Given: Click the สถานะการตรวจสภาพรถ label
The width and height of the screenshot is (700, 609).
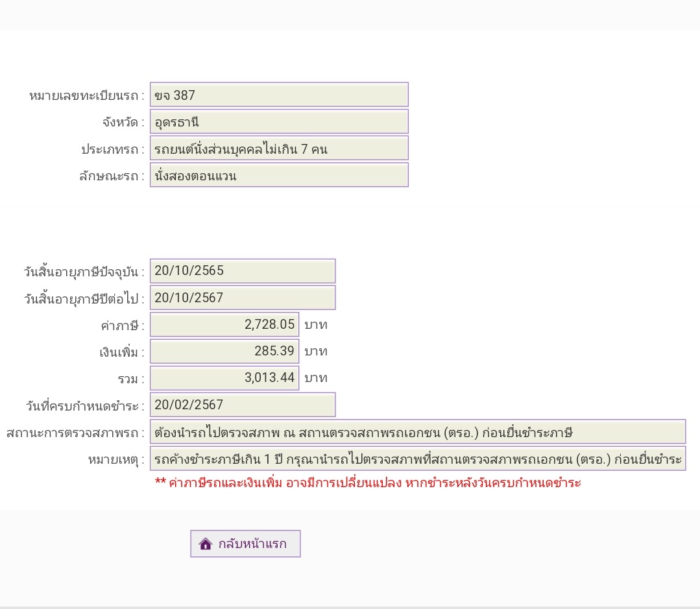Looking at the screenshot, I should click(75, 433).
